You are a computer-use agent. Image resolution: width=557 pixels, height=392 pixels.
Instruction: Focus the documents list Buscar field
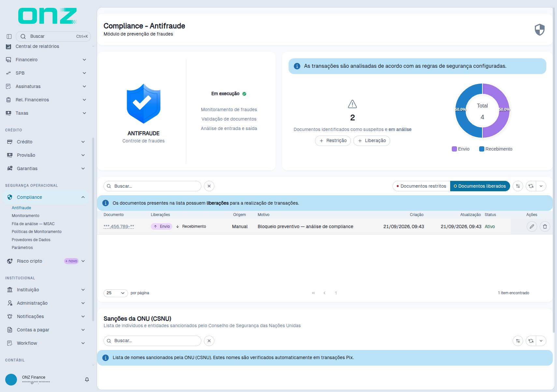(152, 186)
